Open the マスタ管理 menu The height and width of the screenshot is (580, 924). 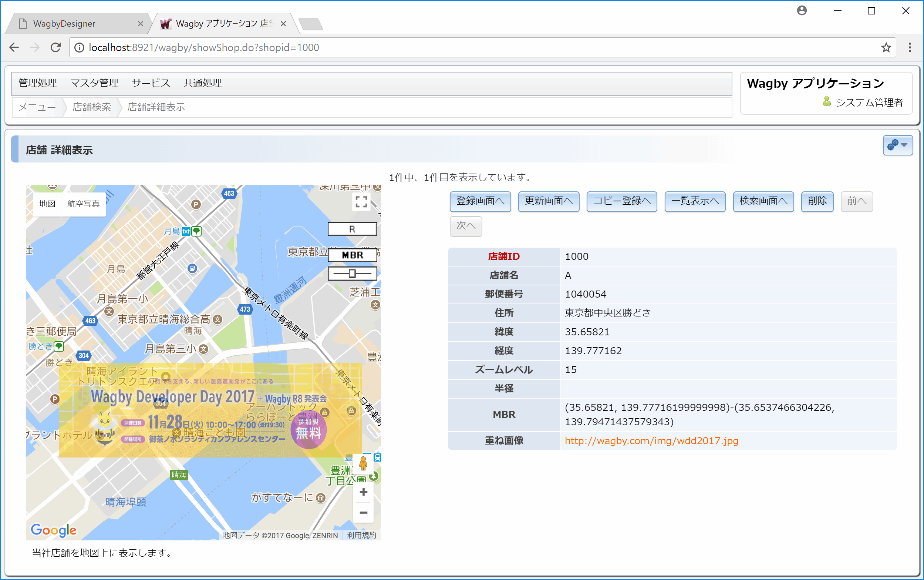(94, 83)
